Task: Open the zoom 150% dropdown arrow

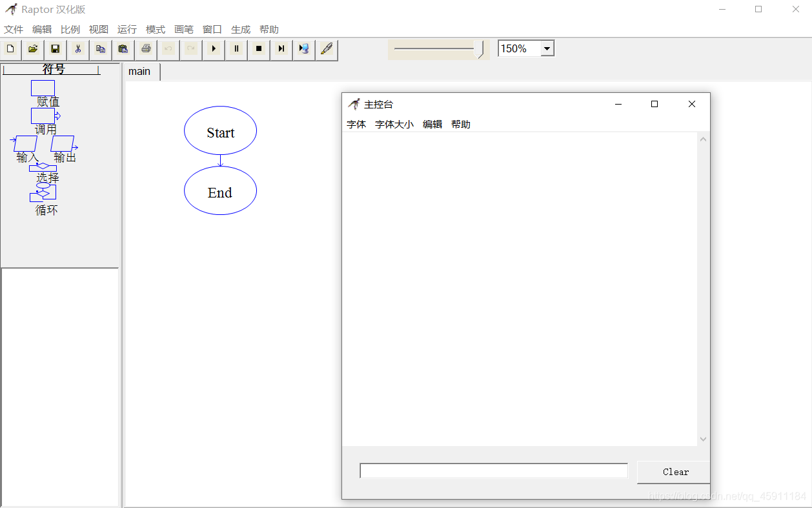Action: tap(547, 48)
